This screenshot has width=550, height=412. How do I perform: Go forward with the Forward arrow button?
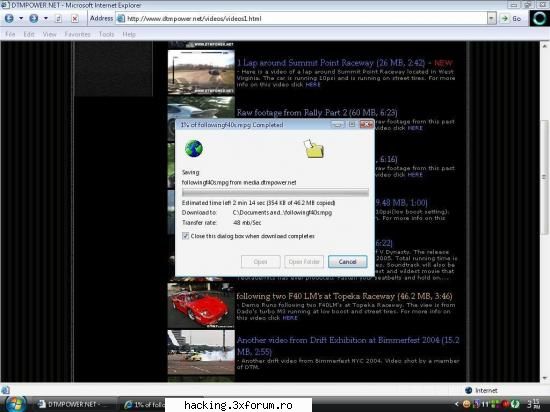click(x=33, y=19)
